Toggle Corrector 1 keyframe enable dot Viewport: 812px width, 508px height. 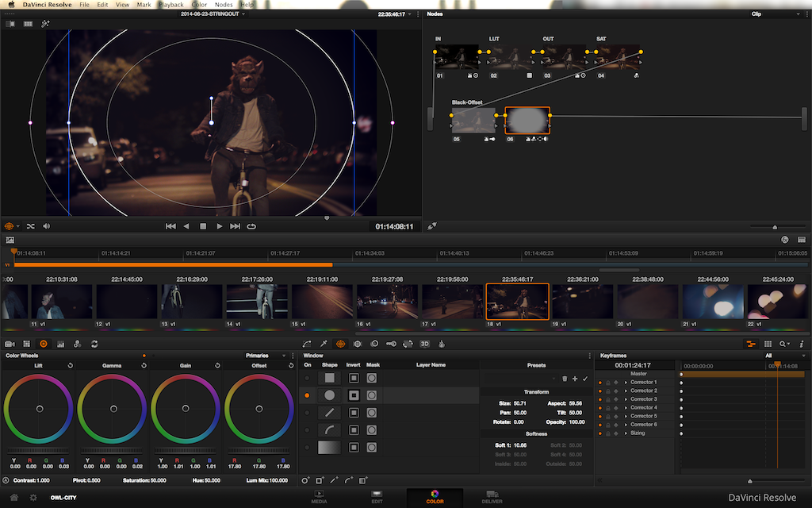coord(600,383)
